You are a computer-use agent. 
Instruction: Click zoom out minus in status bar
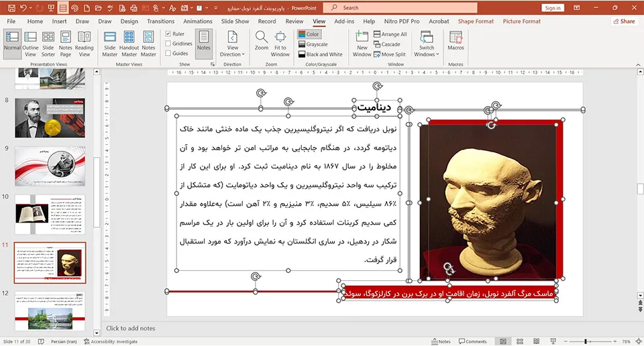pos(566,341)
